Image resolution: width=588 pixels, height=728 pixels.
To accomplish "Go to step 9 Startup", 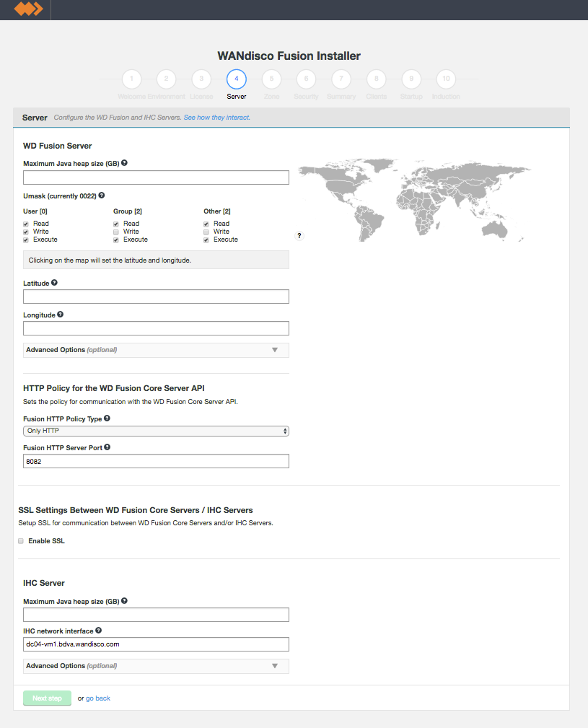I will [x=411, y=79].
